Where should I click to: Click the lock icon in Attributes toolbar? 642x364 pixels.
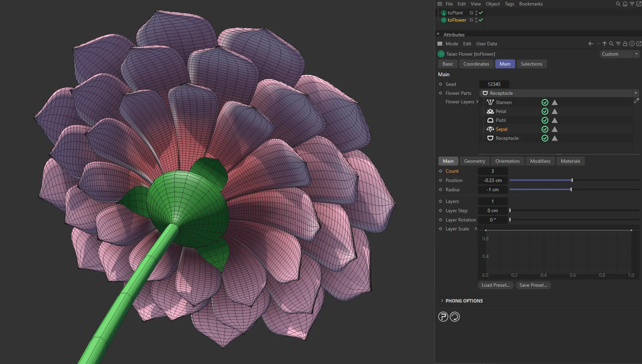pos(625,44)
